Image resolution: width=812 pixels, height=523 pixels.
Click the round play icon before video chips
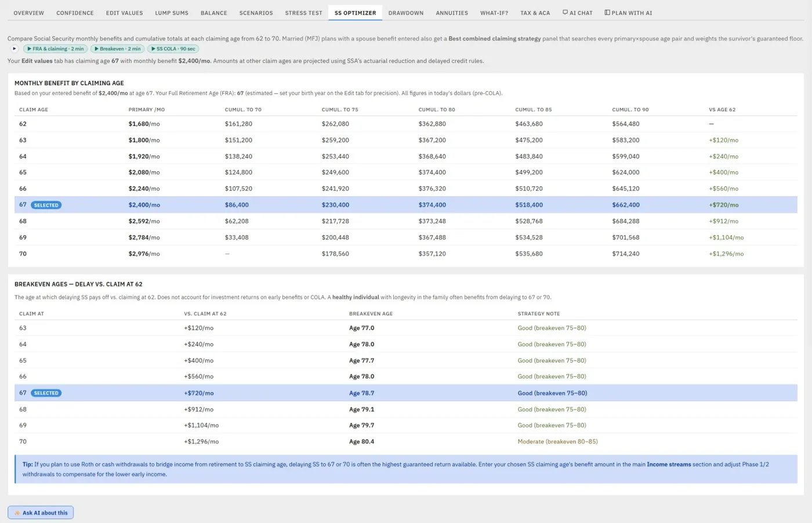tap(14, 49)
